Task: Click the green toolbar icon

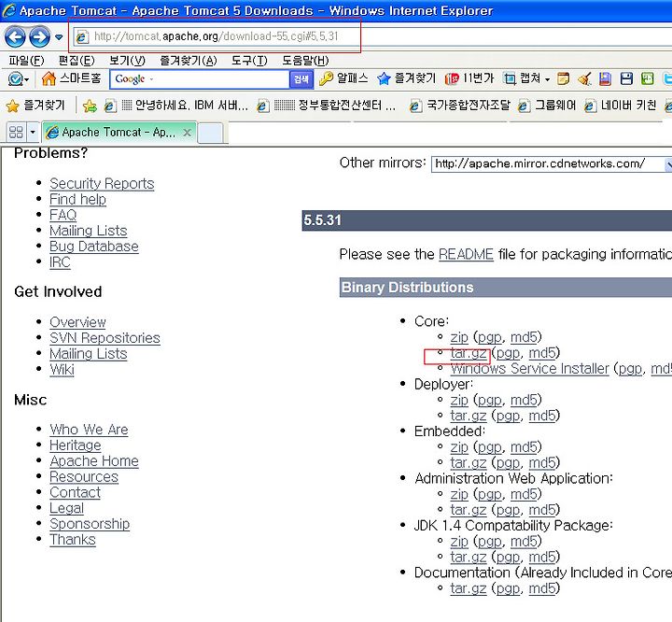Action: 647,79
